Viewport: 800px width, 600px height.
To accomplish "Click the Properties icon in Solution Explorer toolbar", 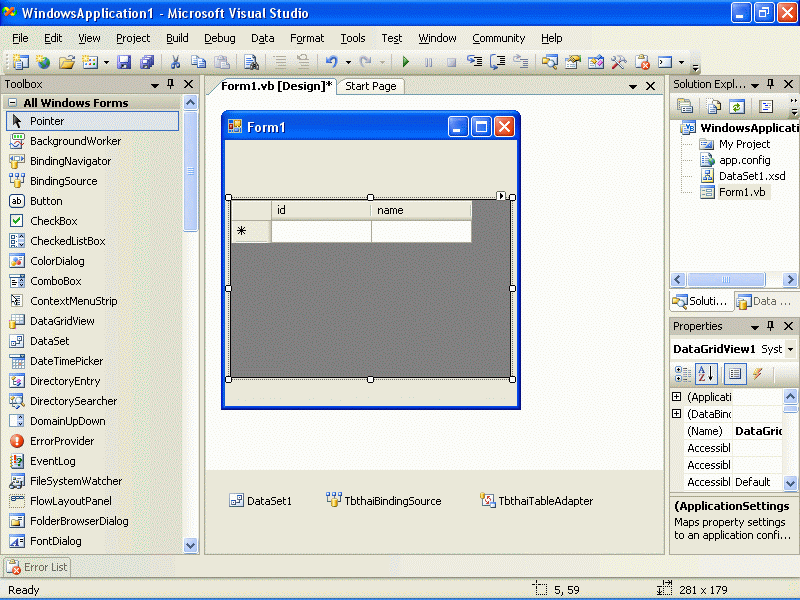I will coord(685,106).
